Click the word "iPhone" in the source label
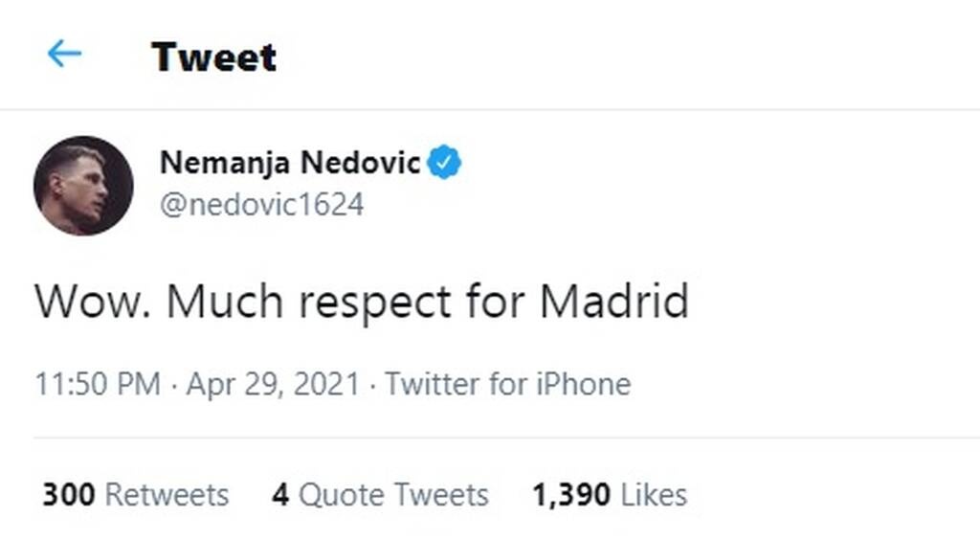Image resolution: width=980 pixels, height=539 pixels. (583, 385)
